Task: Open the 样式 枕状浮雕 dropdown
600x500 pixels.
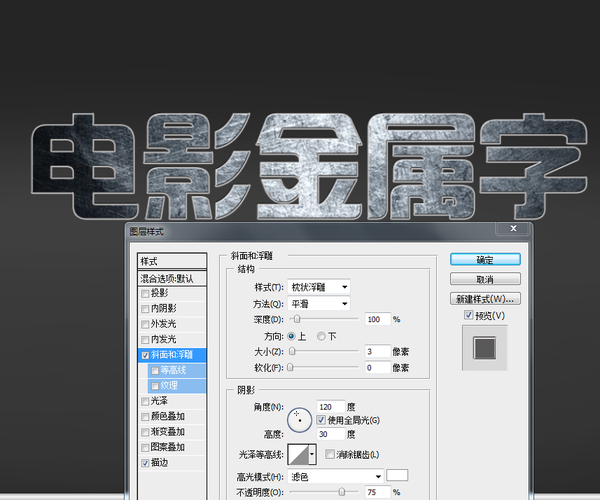Action: tap(318, 287)
